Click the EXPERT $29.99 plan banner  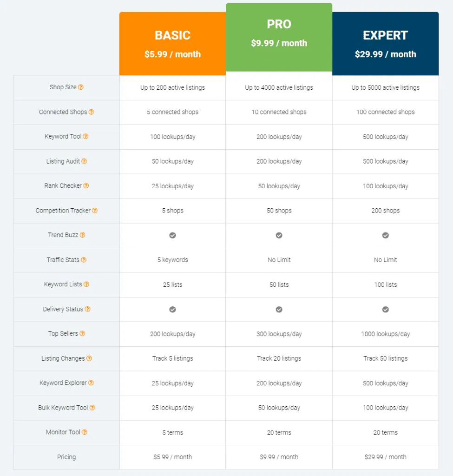click(x=385, y=43)
